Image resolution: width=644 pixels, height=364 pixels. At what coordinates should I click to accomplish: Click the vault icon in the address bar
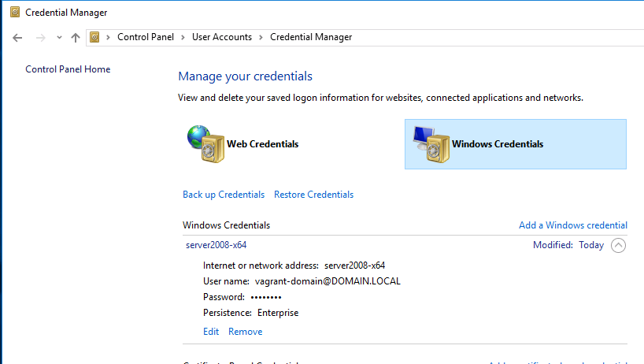[94, 37]
